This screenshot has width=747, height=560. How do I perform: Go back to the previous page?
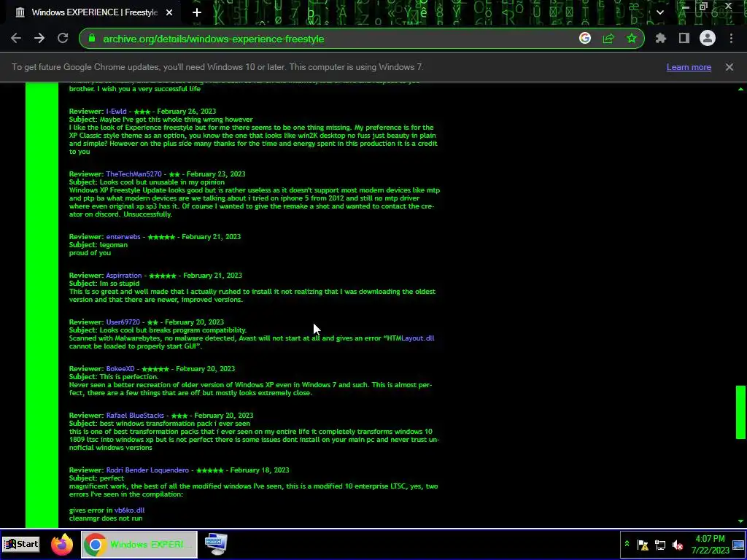point(16,39)
